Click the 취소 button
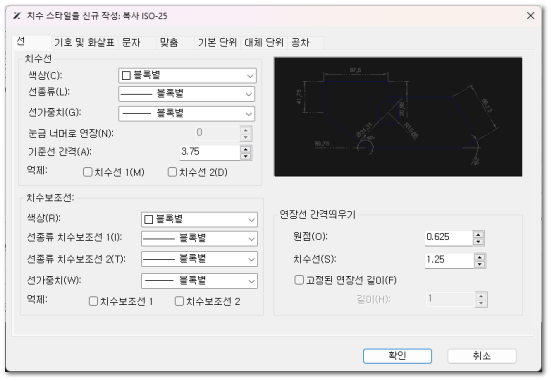Image resolution: width=551 pixels, height=381 pixels. pos(482,356)
